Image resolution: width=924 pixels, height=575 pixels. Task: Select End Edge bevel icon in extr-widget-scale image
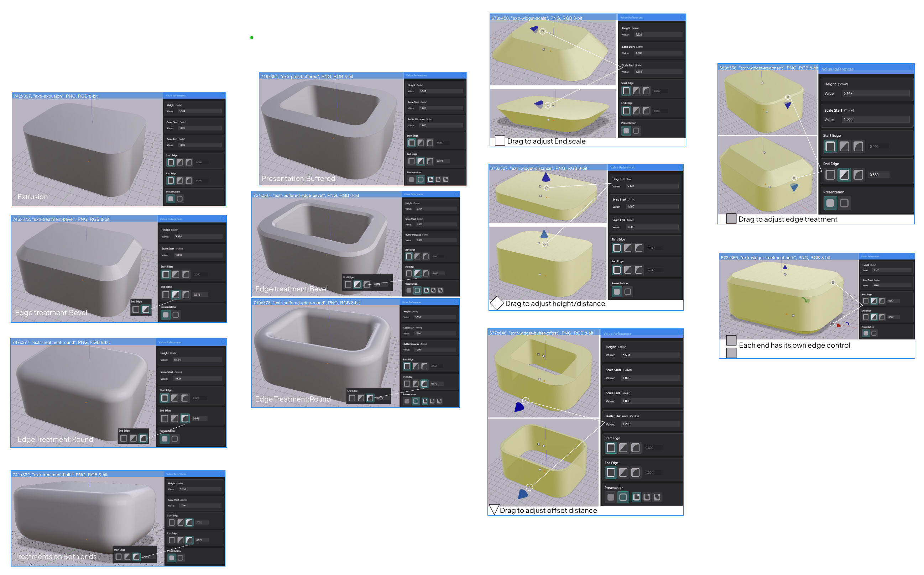[x=636, y=111]
